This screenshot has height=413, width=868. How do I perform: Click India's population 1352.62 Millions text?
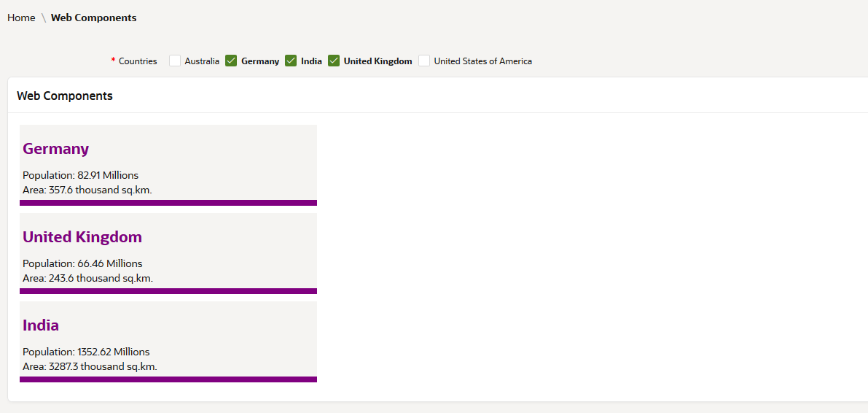coord(86,352)
